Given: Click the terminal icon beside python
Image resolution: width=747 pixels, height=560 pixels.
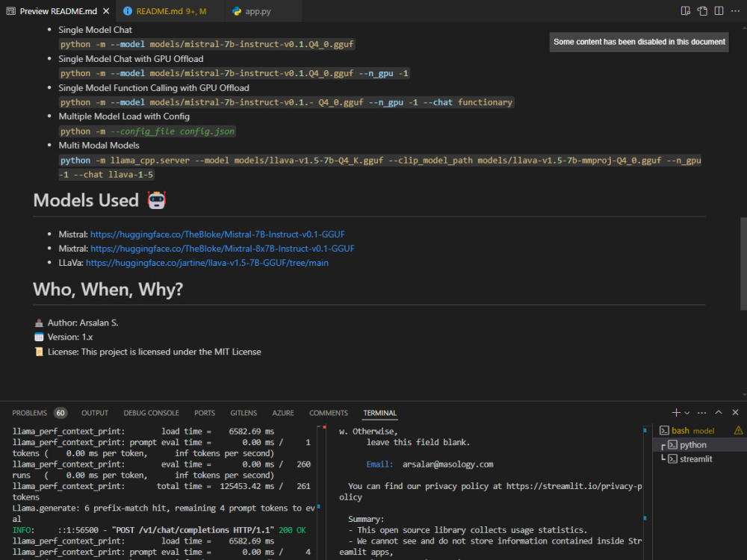Looking at the screenshot, I should 672,445.
